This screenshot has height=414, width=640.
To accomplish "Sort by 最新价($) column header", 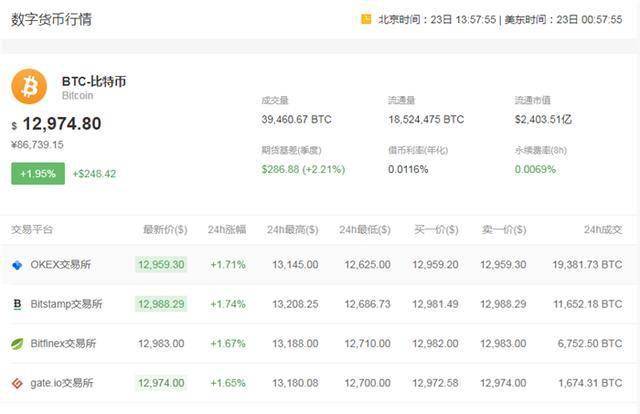I will [x=165, y=229].
